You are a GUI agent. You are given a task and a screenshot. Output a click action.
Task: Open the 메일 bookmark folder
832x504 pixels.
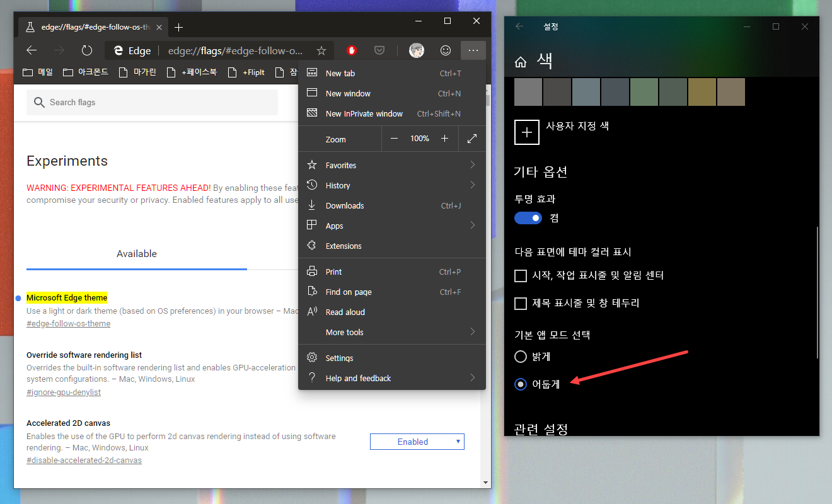tap(38, 72)
